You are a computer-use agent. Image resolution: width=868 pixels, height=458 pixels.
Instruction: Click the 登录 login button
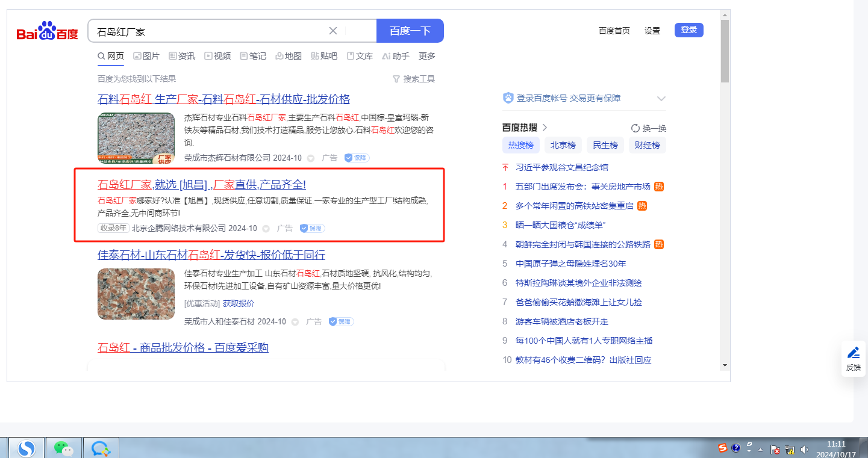point(688,30)
